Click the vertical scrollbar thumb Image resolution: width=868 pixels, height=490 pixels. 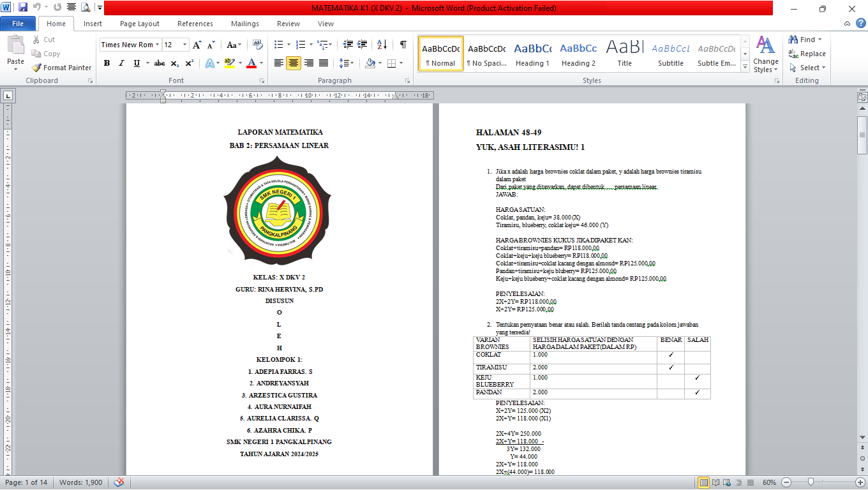point(862,135)
